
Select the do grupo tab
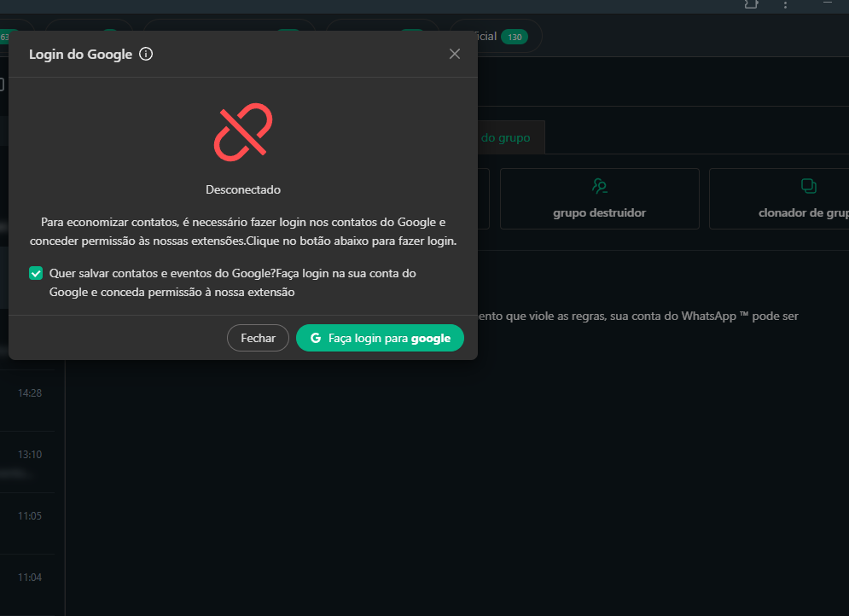coord(511,137)
